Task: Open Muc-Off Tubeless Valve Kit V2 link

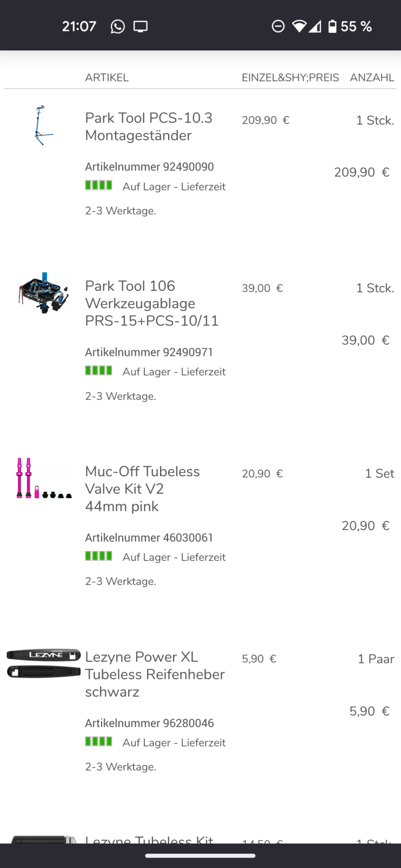Action: click(x=142, y=489)
